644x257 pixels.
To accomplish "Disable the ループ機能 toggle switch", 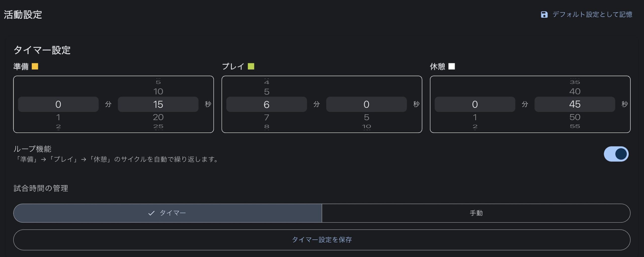I will (616, 154).
